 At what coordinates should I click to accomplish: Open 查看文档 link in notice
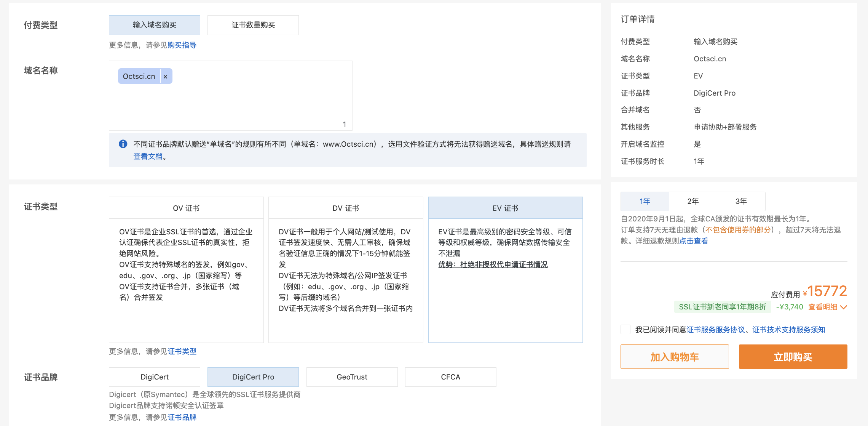(x=148, y=156)
